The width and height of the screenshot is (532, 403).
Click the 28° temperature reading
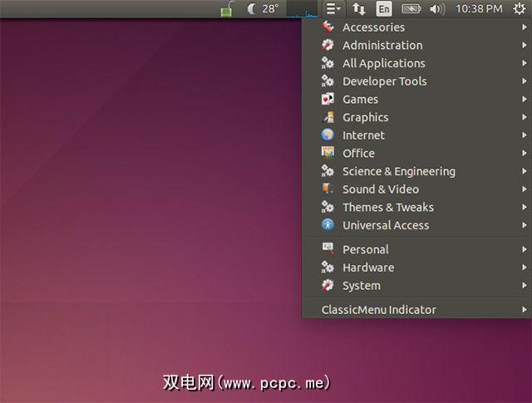(x=270, y=9)
